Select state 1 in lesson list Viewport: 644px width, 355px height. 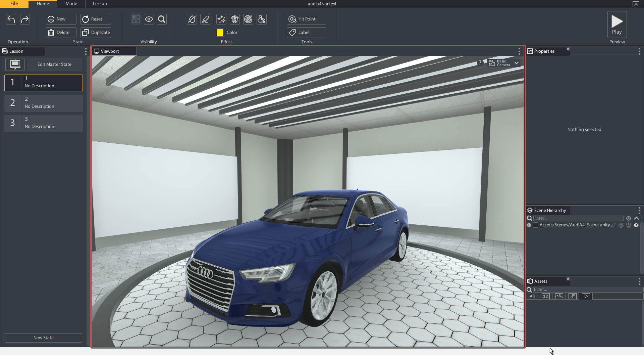click(44, 83)
